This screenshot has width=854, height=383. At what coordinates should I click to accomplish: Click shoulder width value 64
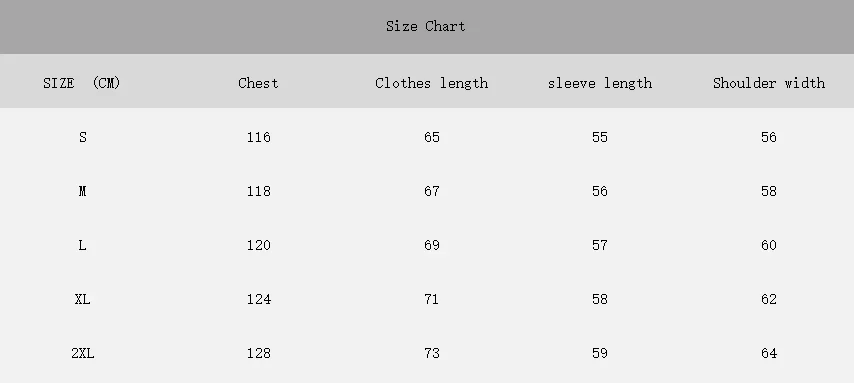(x=768, y=353)
